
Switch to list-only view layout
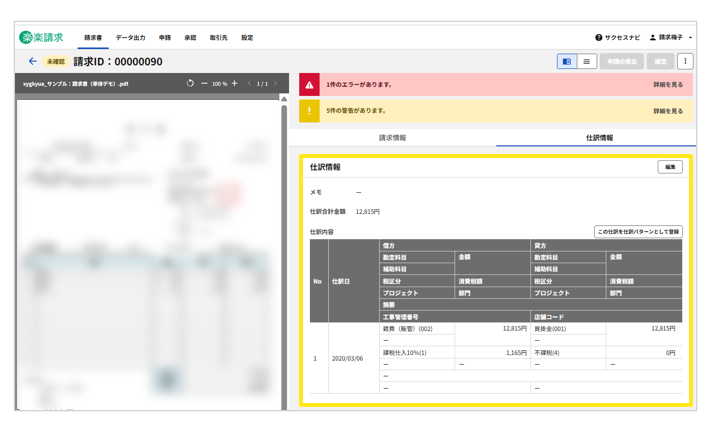tap(587, 62)
